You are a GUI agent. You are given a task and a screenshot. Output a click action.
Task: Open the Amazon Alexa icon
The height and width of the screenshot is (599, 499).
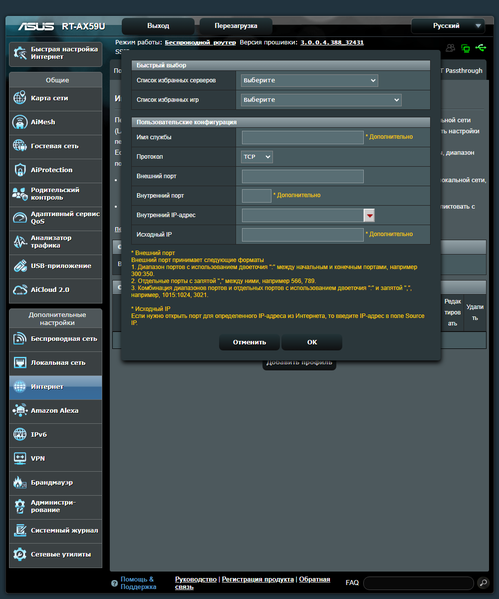(19, 410)
